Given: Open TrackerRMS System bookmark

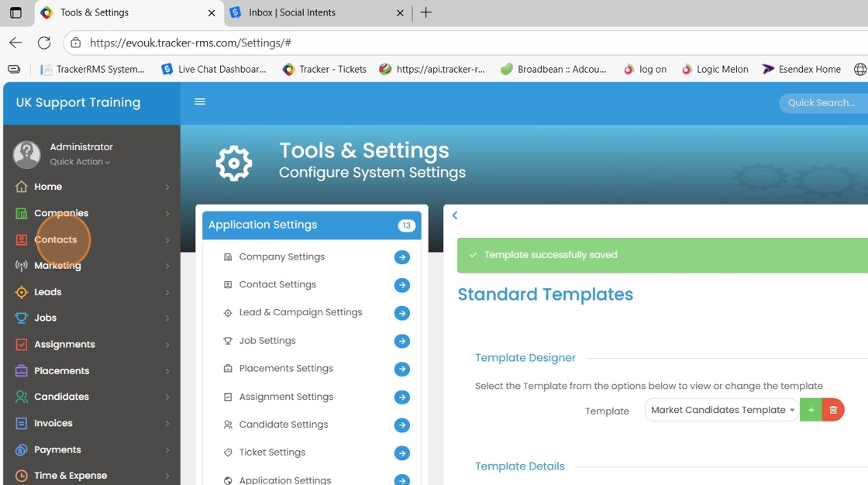Looking at the screenshot, I should [x=93, y=69].
